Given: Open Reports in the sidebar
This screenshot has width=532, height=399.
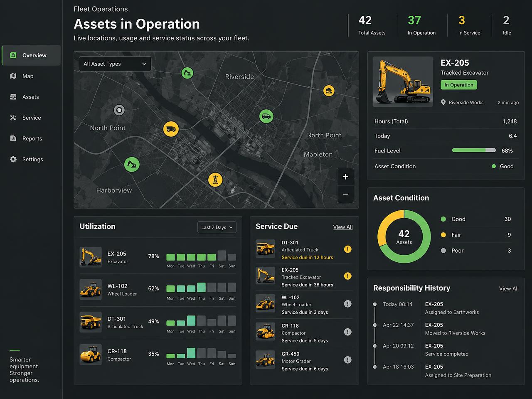Looking at the screenshot, I should click(31, 138).
